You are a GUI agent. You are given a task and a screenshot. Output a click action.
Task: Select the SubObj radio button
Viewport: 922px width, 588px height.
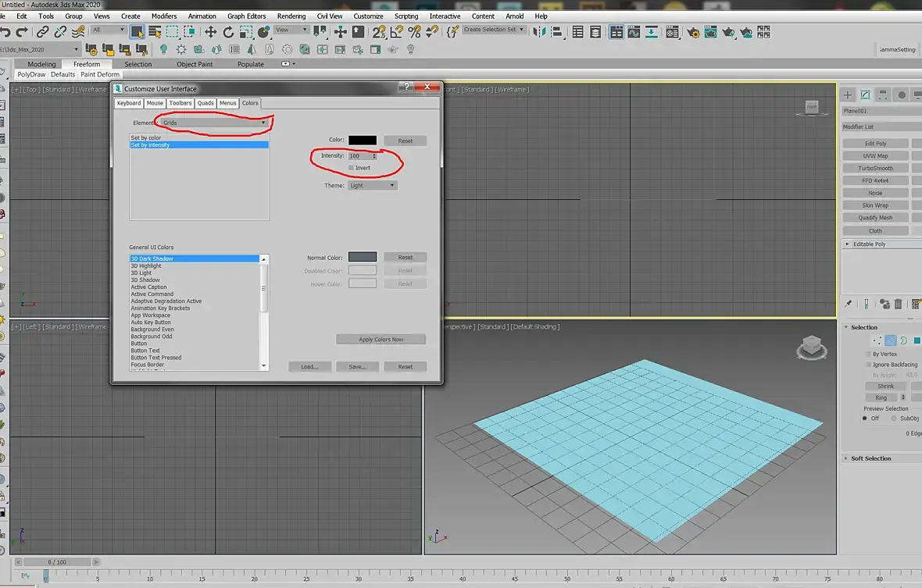(x=894, y=418)
